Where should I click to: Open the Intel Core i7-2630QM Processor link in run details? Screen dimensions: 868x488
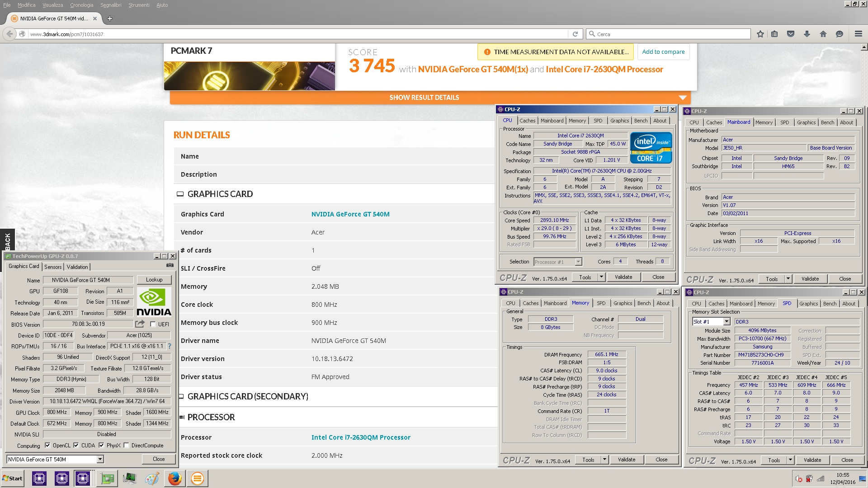point(361,437)
